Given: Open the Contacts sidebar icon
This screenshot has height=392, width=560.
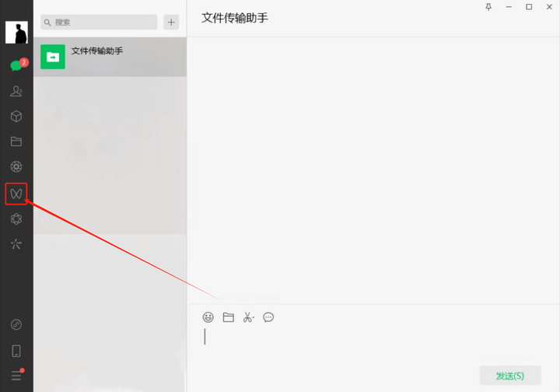Looking at the screenshot, I should (16, 91).
